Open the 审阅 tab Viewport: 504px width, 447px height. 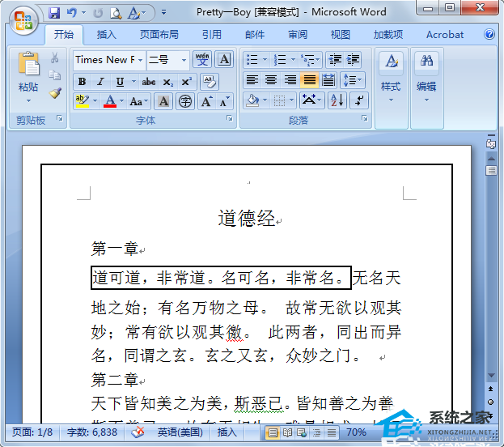298,35
